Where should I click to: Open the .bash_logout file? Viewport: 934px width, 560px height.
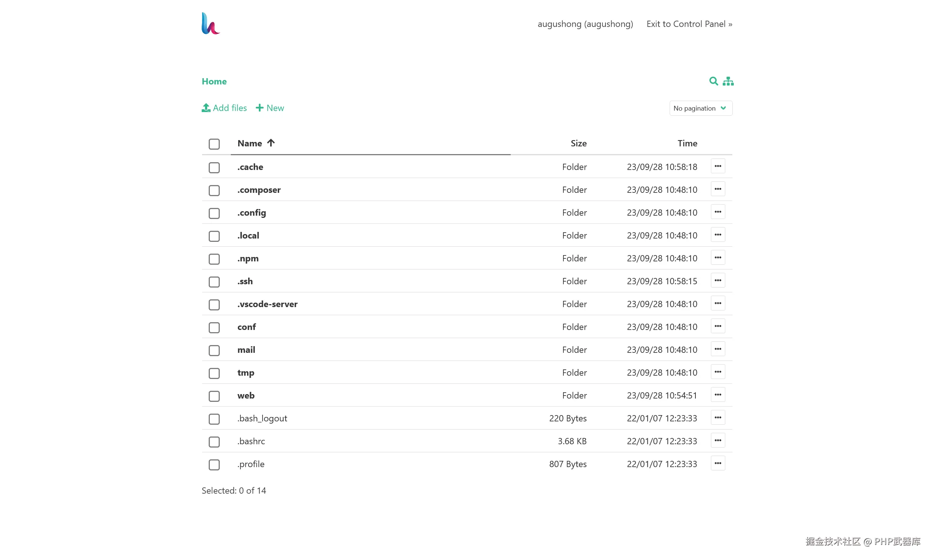(262, 418)
